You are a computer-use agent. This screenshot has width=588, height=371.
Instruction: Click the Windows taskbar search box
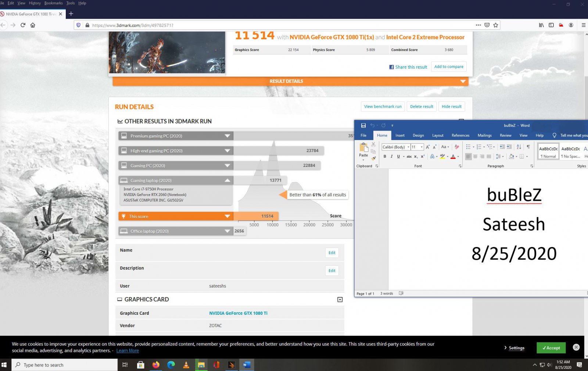point(64,365)
